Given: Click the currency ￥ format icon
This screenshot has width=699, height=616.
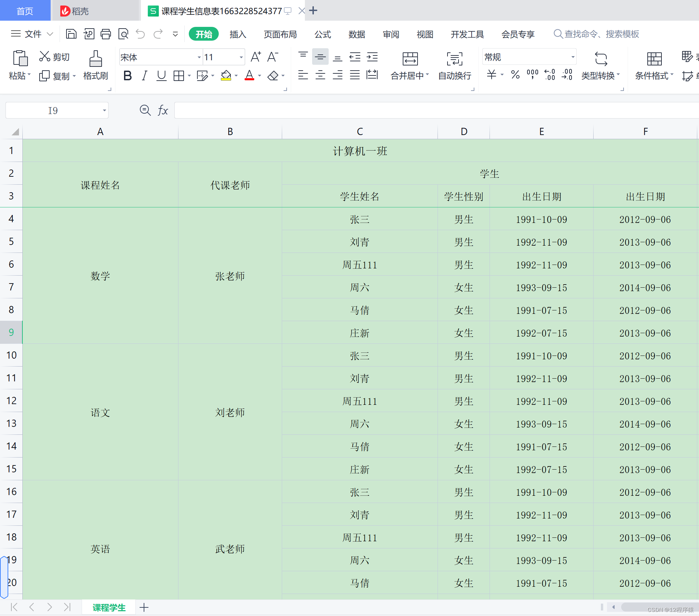Looking at the screenshot, I should pyautogui.click(x=492, y=74).
